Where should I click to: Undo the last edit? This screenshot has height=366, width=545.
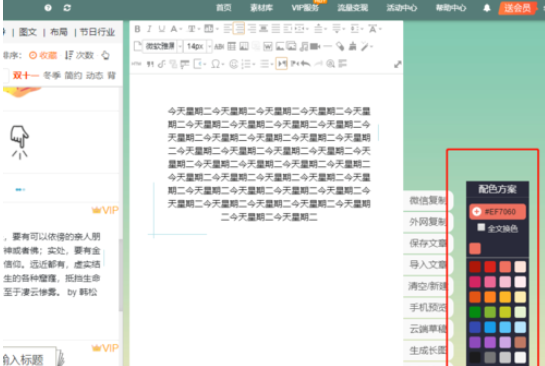tap(306, 64)
